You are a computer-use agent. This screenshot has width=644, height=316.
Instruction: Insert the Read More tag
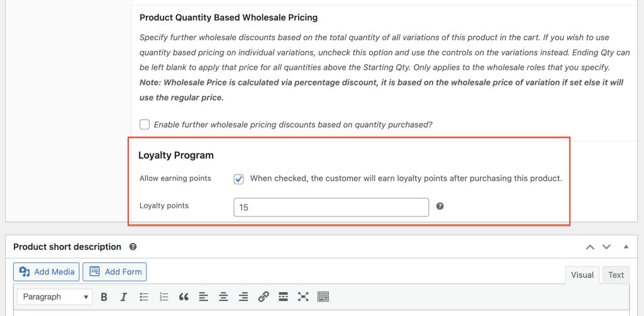point(283,297)
